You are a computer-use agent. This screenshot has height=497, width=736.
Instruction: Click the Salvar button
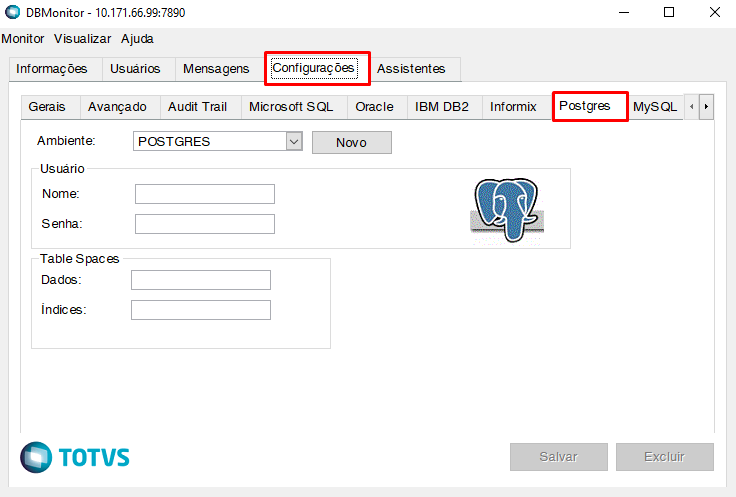pyautogui.click(x=559, y=457)
